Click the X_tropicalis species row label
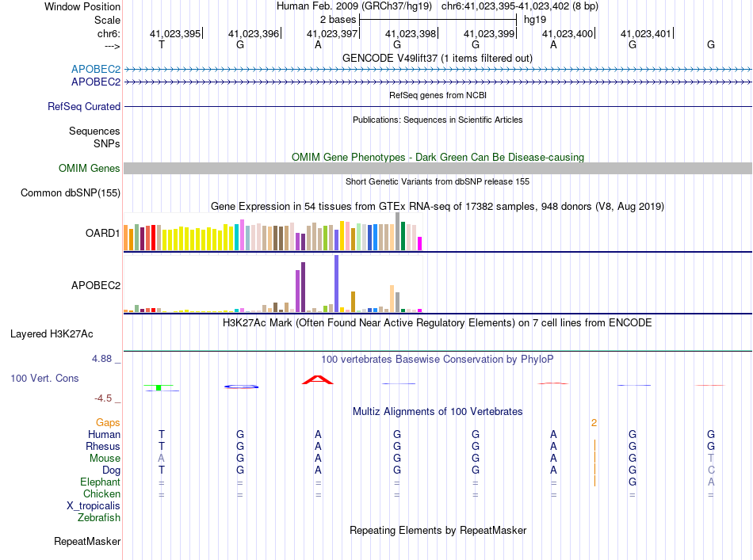Screen dimensions: 753x560 point(94,506)
